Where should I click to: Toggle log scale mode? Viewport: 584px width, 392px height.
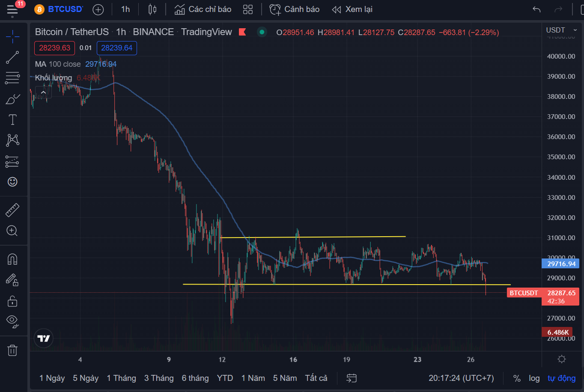534,378
